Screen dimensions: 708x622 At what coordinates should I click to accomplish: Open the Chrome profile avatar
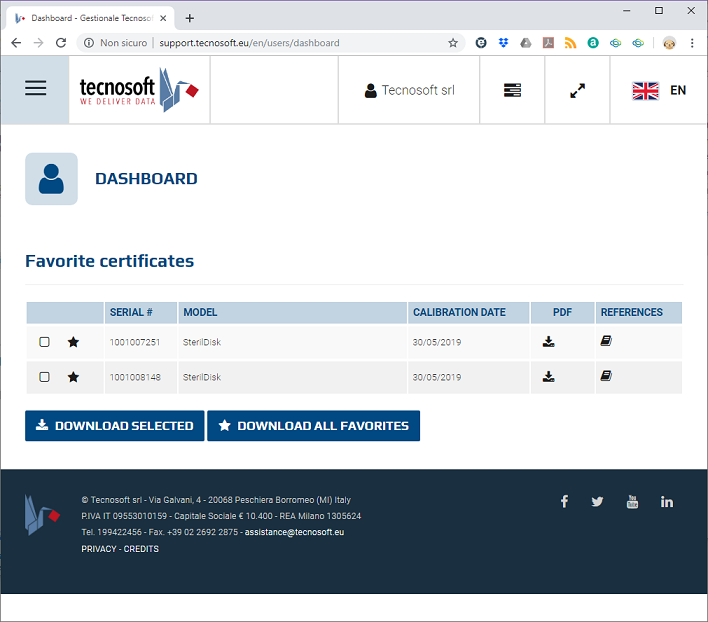669,43
